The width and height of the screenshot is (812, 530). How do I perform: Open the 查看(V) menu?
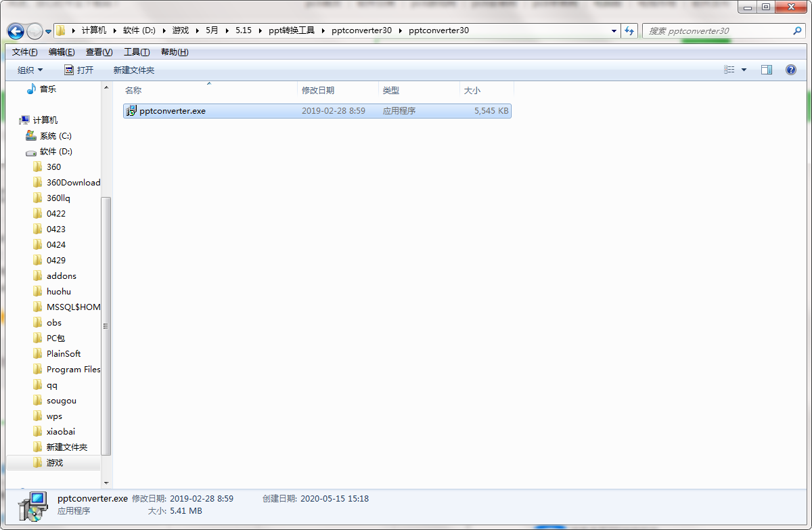click(99, 52)
